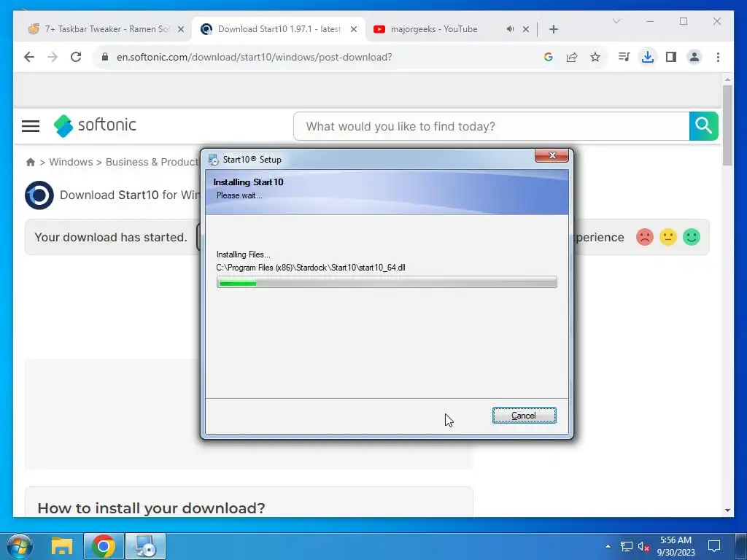Toggle the Chrome side panel
Image resolution: width=747 pixels, height=560 pixels.
coord(671,57)
